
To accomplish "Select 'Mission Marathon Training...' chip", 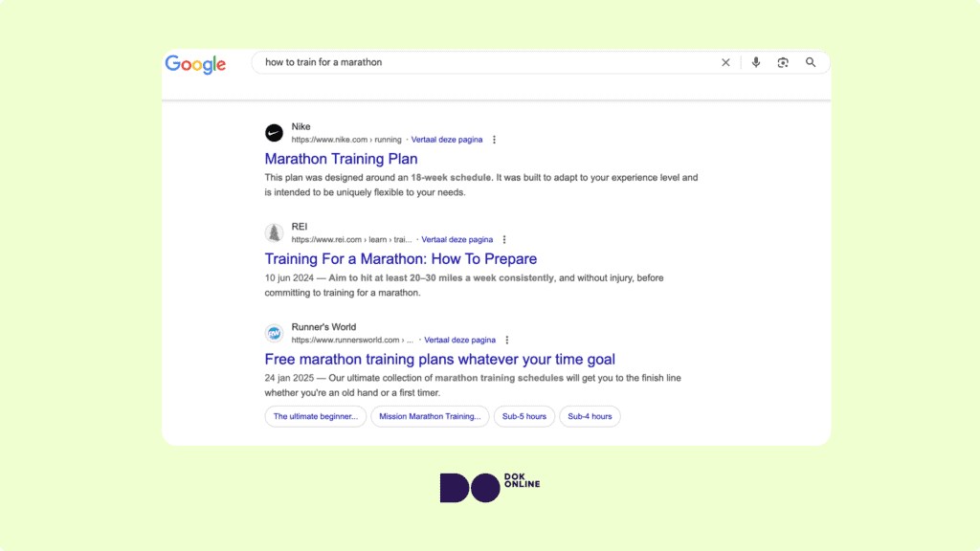I will point(430,416).
